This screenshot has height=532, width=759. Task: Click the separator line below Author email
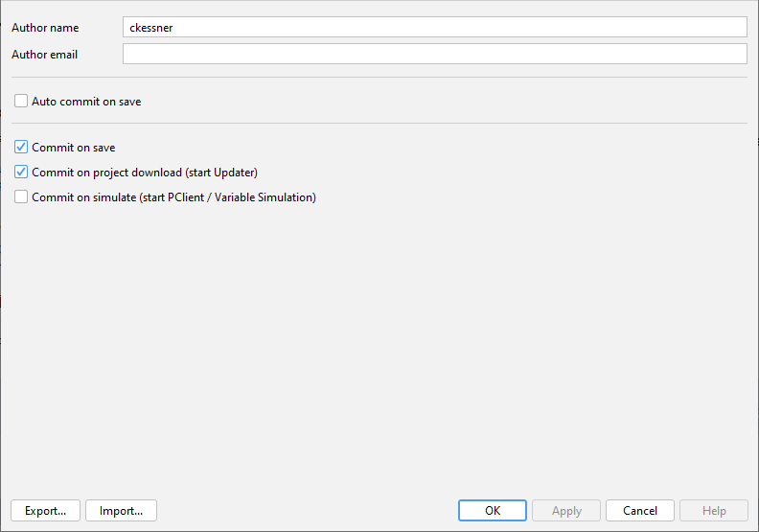(x=379, y=77)
